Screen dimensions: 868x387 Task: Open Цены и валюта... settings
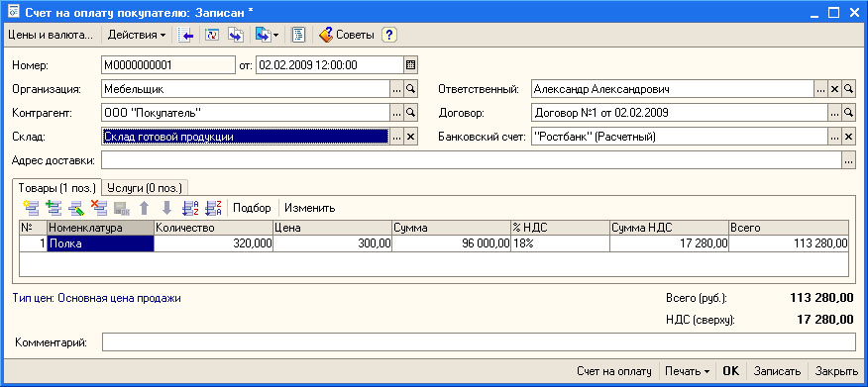click(51, 35)
